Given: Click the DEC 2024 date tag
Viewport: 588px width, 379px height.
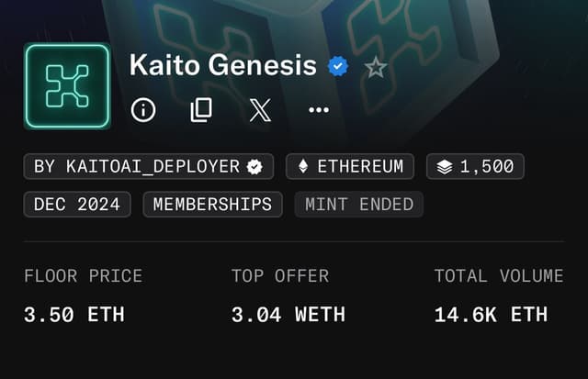Looking at the screenshot, I should click(x=77, y=205).
